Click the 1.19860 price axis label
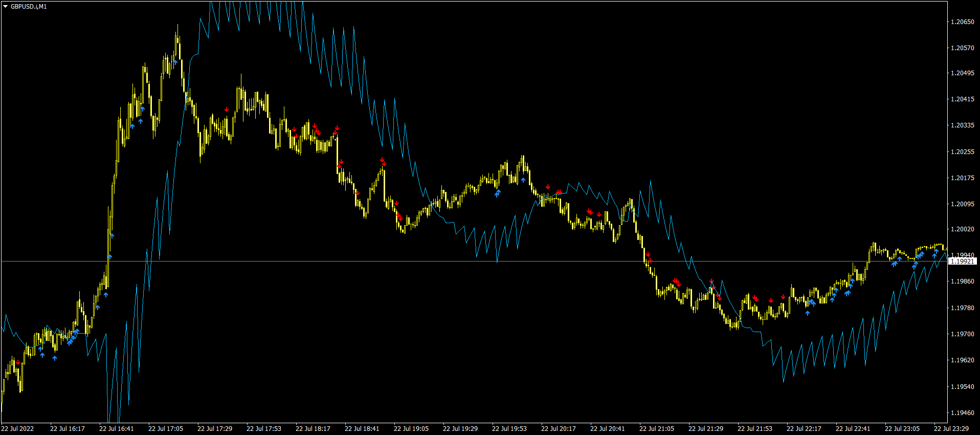 pos(963,281)
